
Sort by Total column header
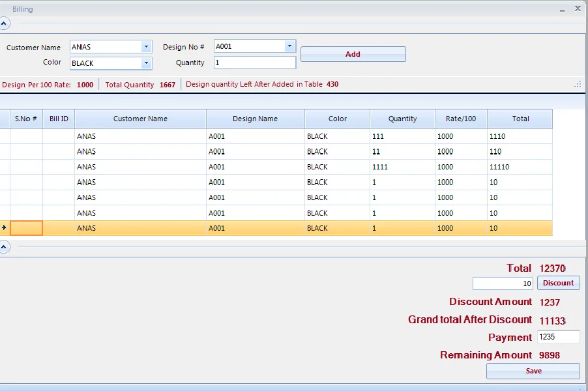520,119
